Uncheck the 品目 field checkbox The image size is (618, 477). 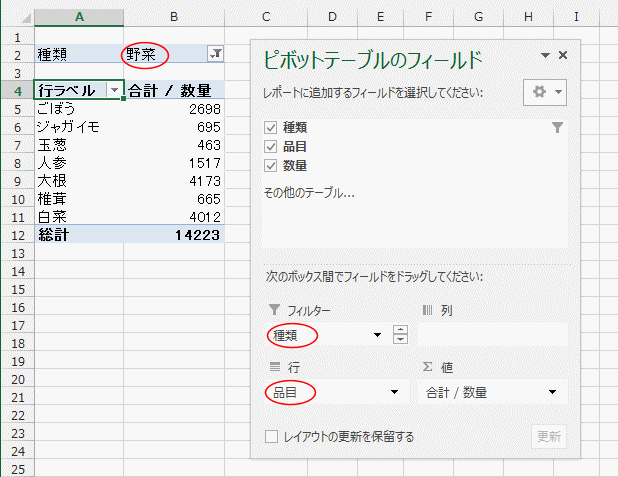pyautogui.click(x=270, y=147)
